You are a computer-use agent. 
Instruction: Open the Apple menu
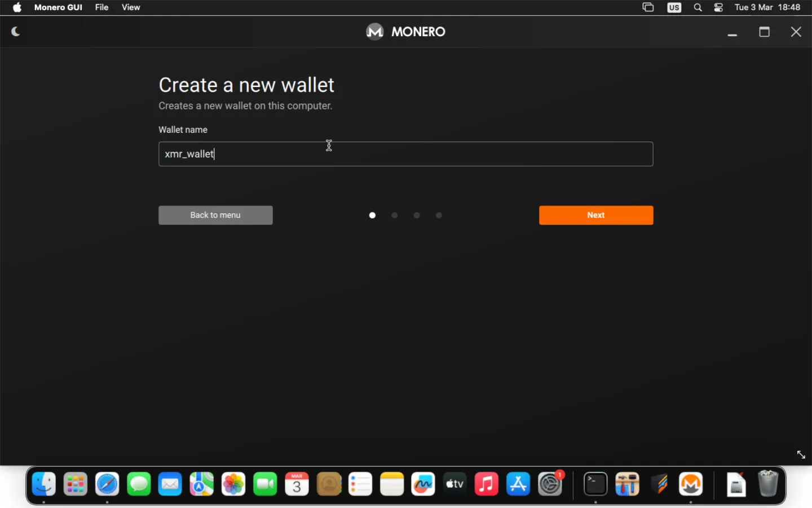(17, 7)
